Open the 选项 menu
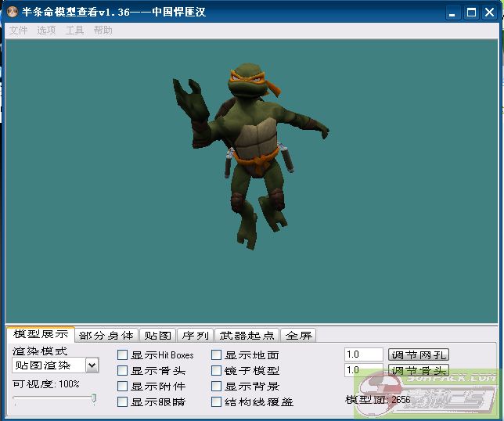This screenshot has width=504, height=421. [46, 31]
